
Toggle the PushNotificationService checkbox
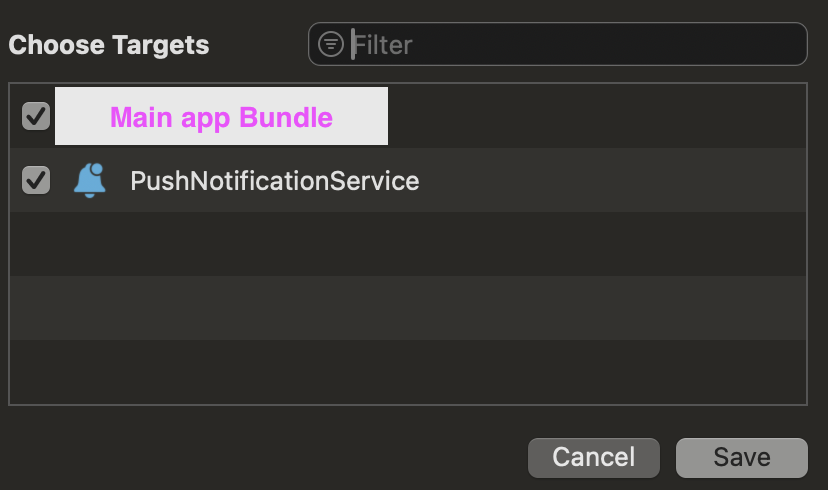click(36, 180)
